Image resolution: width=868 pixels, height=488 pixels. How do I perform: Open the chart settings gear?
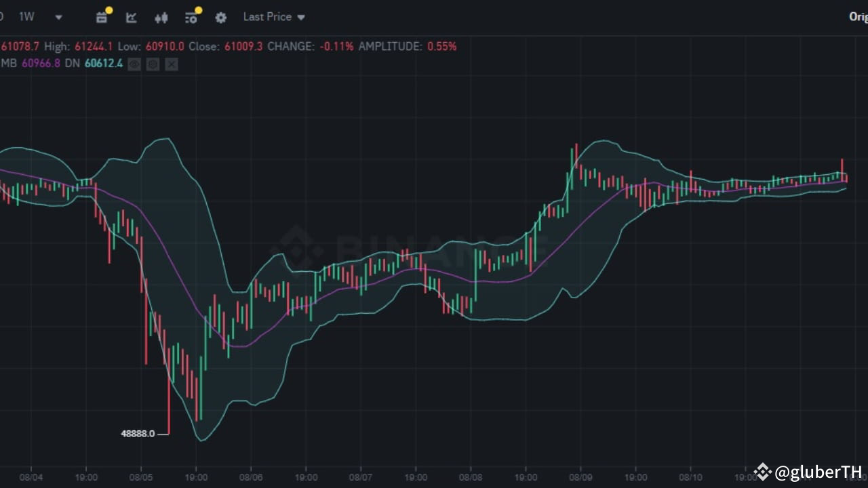pos(220,18)
